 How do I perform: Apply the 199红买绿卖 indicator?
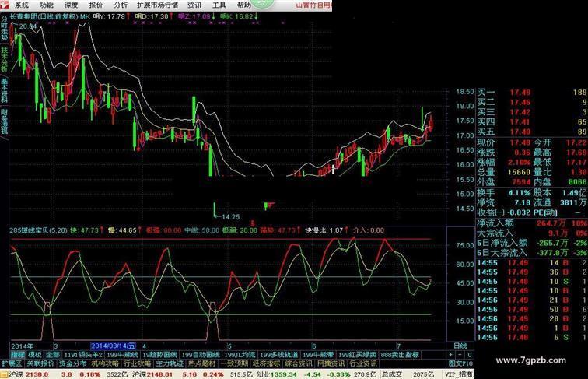pyautogui.click(x=357, y=355)
